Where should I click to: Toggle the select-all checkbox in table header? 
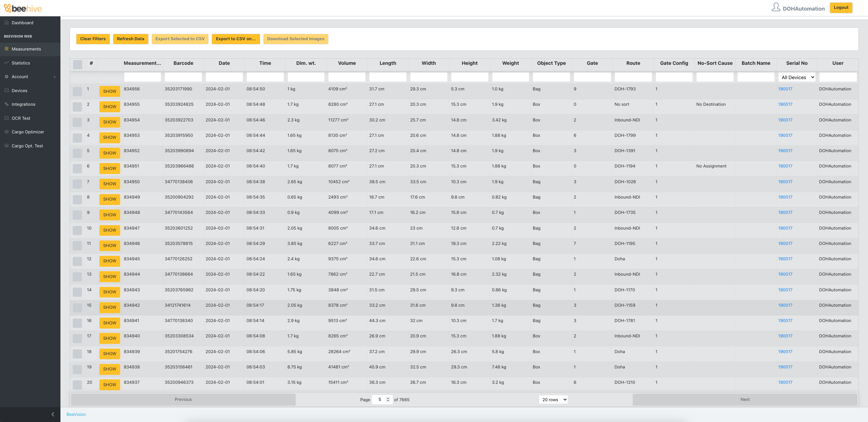click(x=78, y=64)
